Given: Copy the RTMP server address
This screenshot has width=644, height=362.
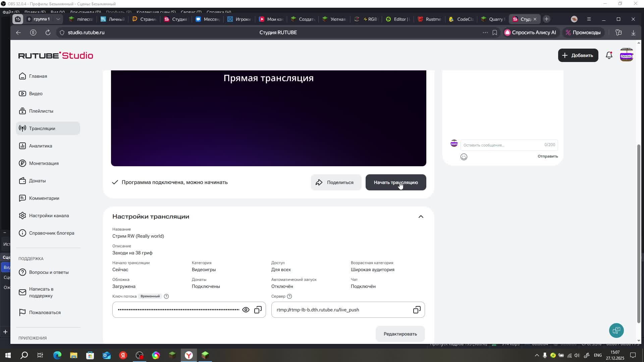Looking at the screenshot, I should (x=417, y=310).
